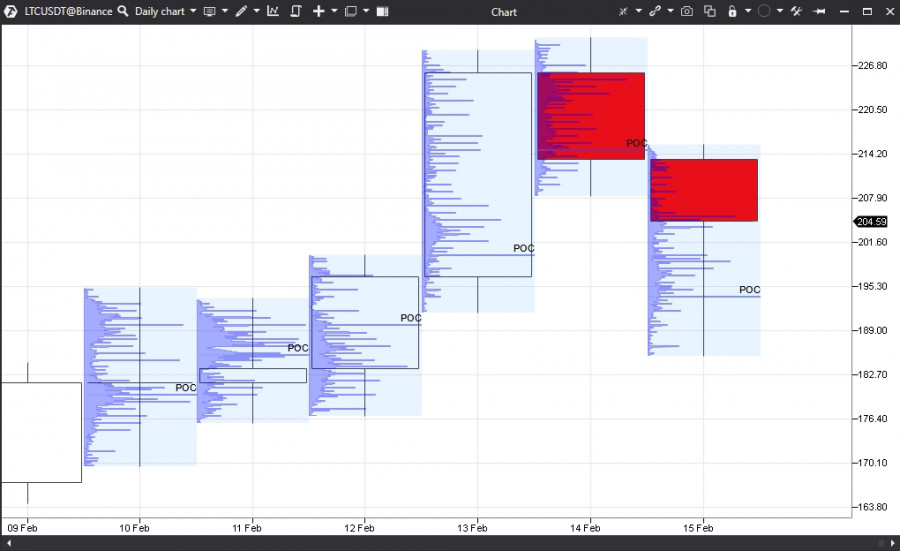900x551 pixels.
Task: Click the ATAS logo icon in title bar
Action: [x=10, y=11]
